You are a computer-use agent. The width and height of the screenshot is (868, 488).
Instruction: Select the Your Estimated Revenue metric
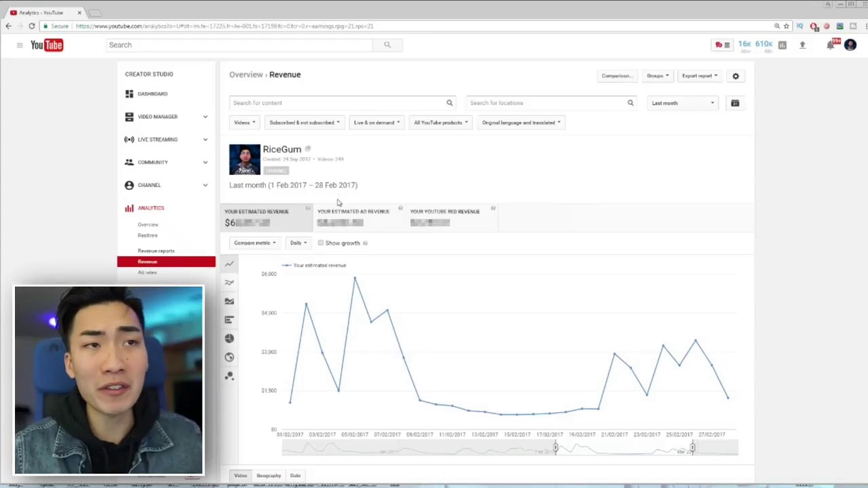tap(267, 217)
